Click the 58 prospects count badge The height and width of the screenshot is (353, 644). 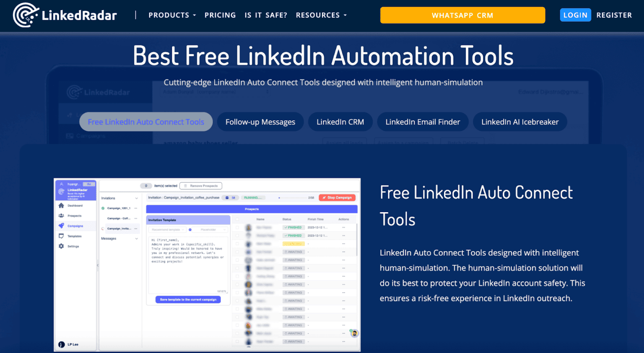[x=231, y=197]
